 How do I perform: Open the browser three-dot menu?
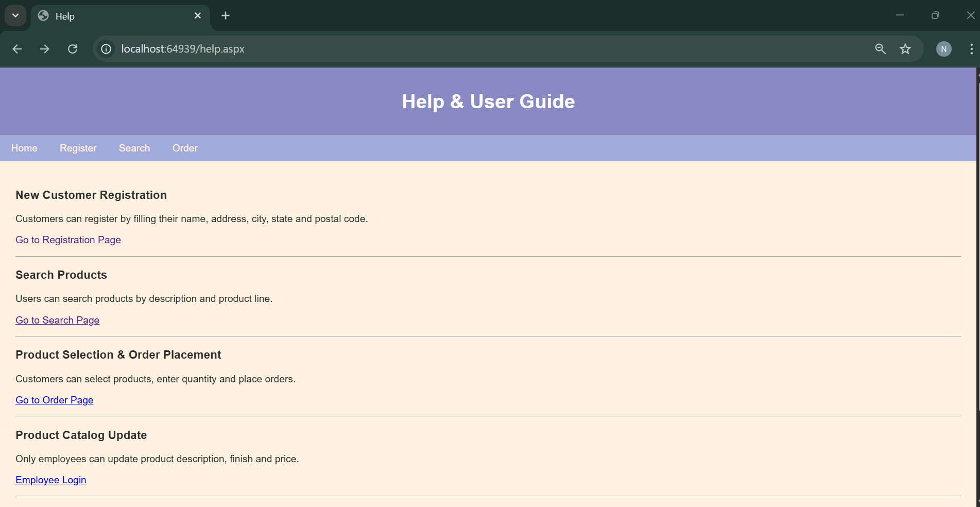[x=971, y=49]
